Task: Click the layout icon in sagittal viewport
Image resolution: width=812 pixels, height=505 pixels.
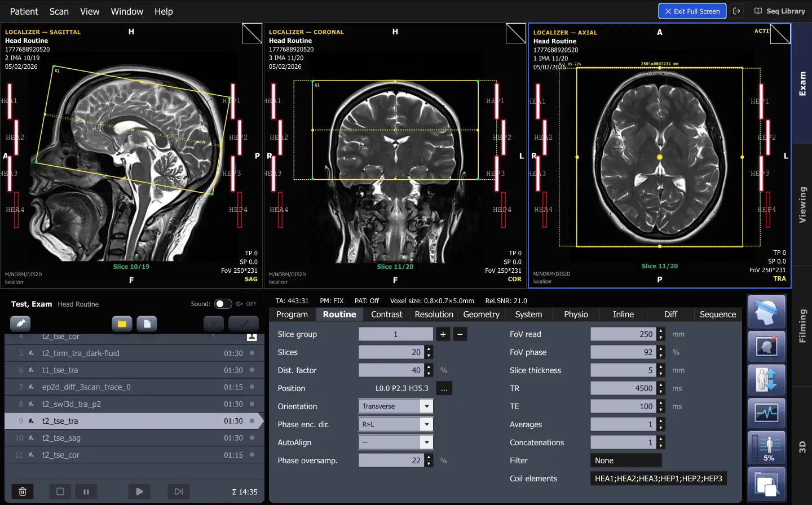Action: [x=252, y=33]
